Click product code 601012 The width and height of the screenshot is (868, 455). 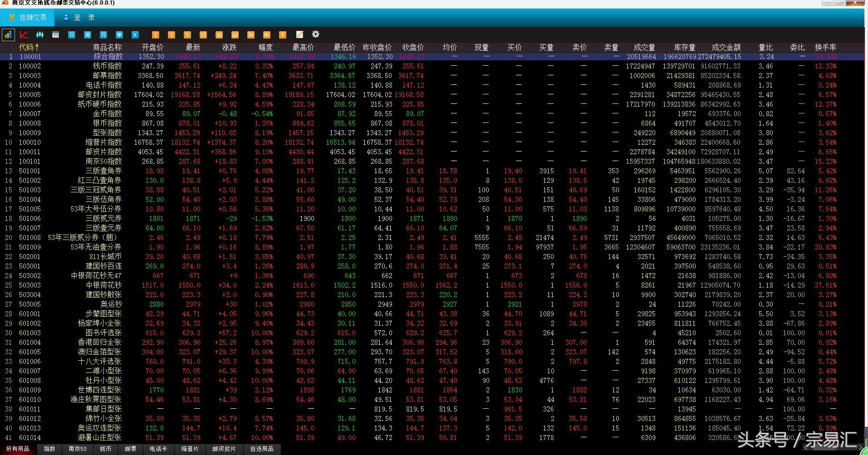[30, 419]
